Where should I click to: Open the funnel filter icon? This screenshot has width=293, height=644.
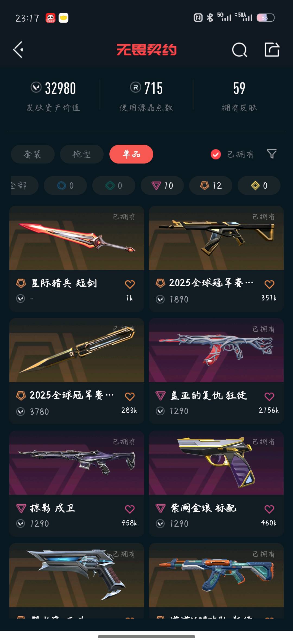pos(272,154)
